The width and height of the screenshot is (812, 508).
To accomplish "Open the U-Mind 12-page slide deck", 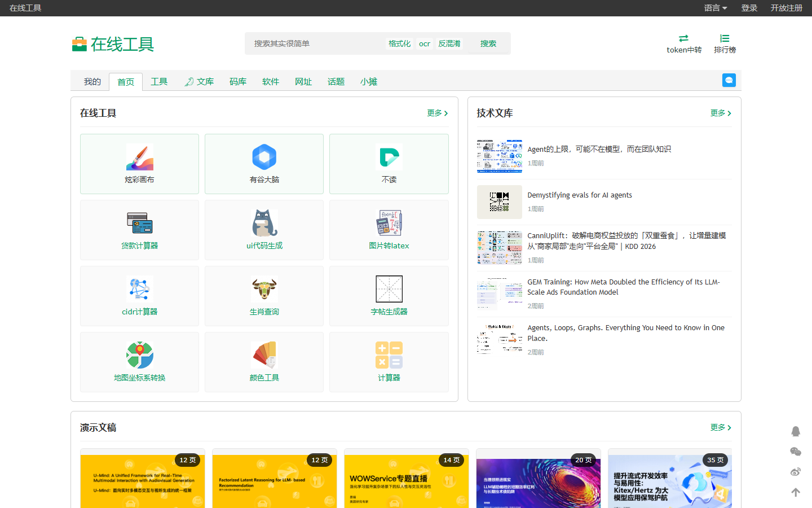I will tap(143, 479).
